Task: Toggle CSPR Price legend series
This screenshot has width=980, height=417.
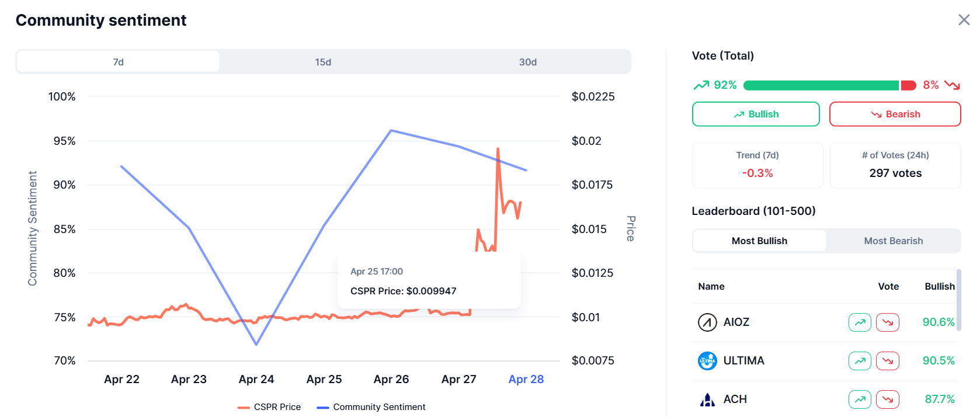Action: pyautogui.click(x=270, y=407)
